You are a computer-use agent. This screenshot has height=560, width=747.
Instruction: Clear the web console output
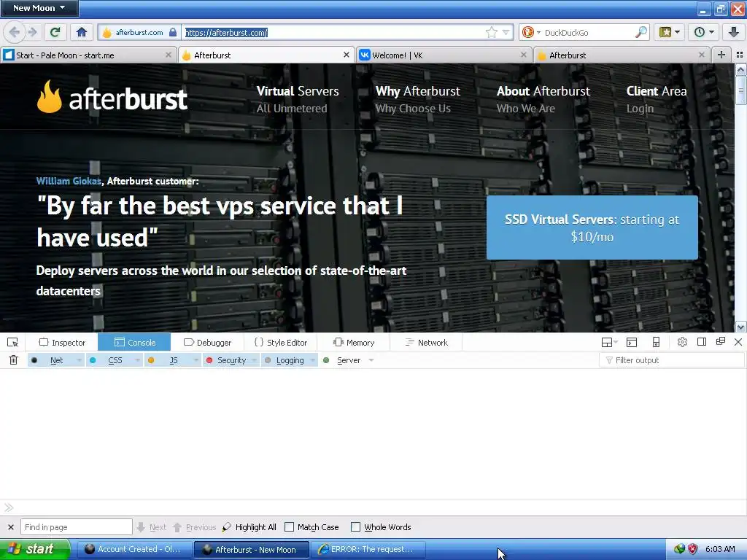(13, 360)
